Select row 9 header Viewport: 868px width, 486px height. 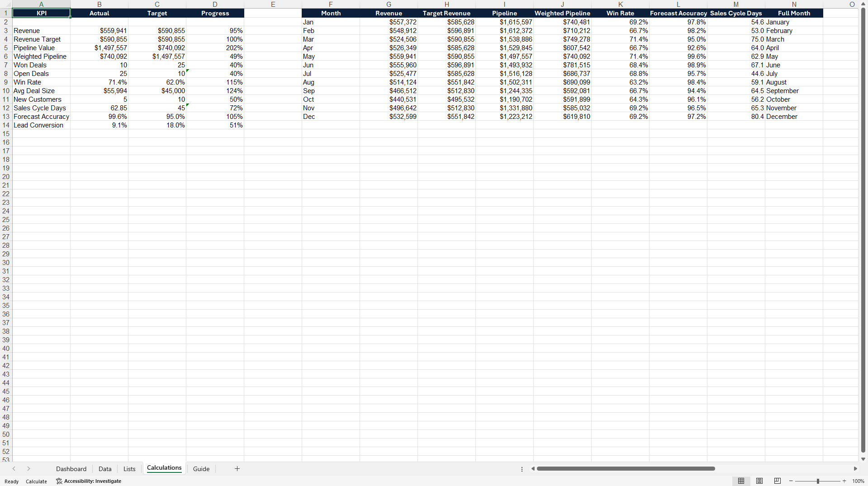(6, 82)
